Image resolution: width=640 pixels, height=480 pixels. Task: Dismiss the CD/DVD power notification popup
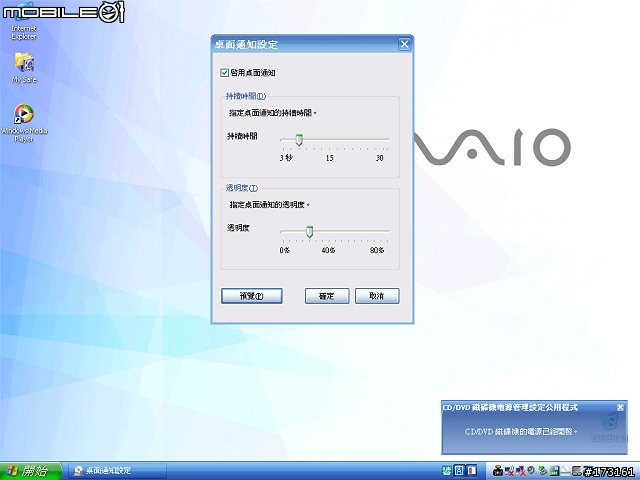tap(620, 407)
